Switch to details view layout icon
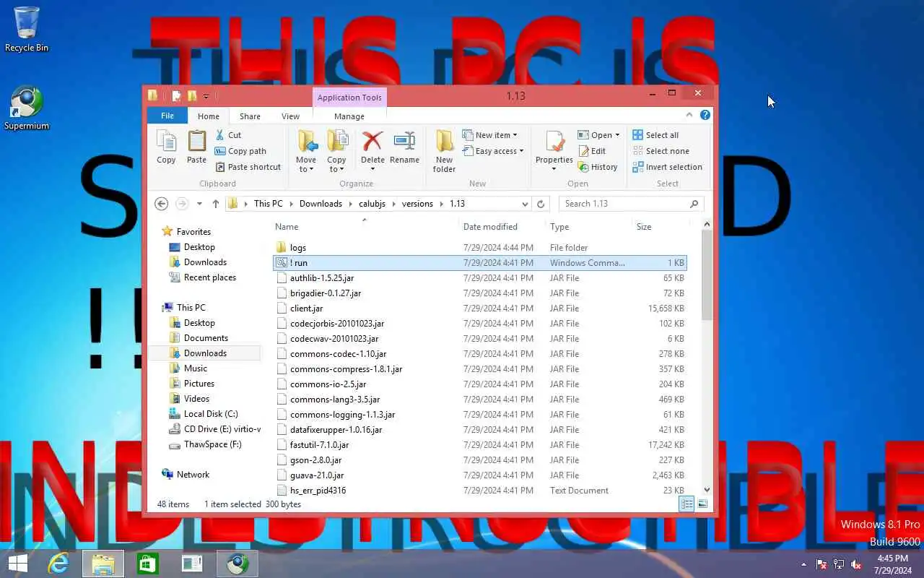 (687, 504)
